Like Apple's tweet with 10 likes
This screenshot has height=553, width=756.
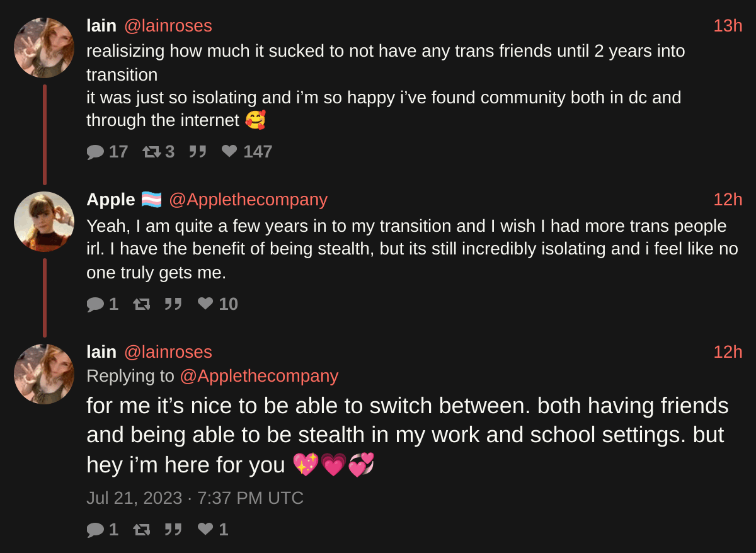(205, 304)
